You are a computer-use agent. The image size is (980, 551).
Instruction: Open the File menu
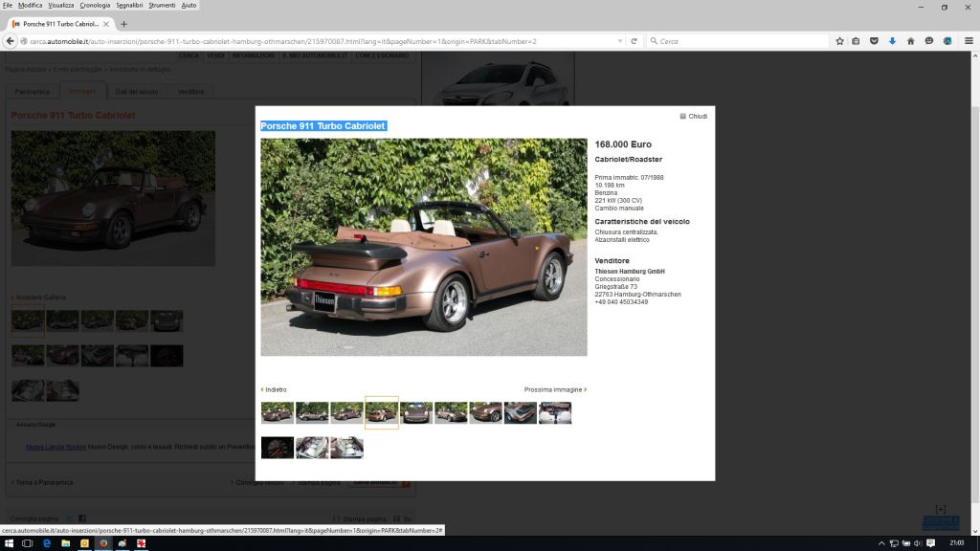coord(8,5)
